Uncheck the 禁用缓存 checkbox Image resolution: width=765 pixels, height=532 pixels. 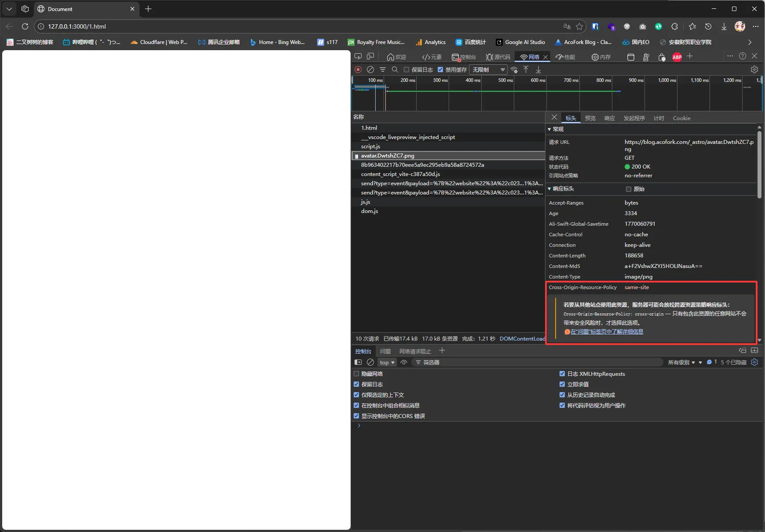[440, 70]
